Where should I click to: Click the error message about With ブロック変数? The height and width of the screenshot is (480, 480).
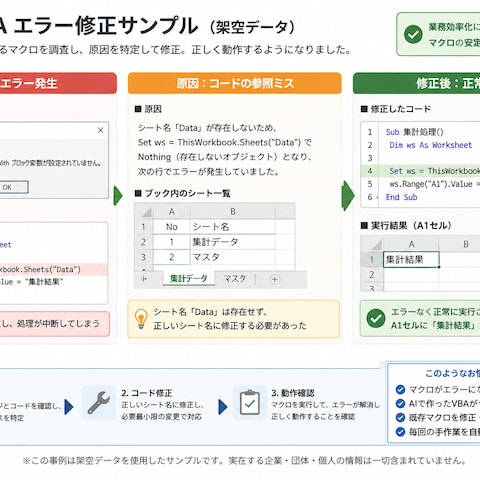coord(50,163)
